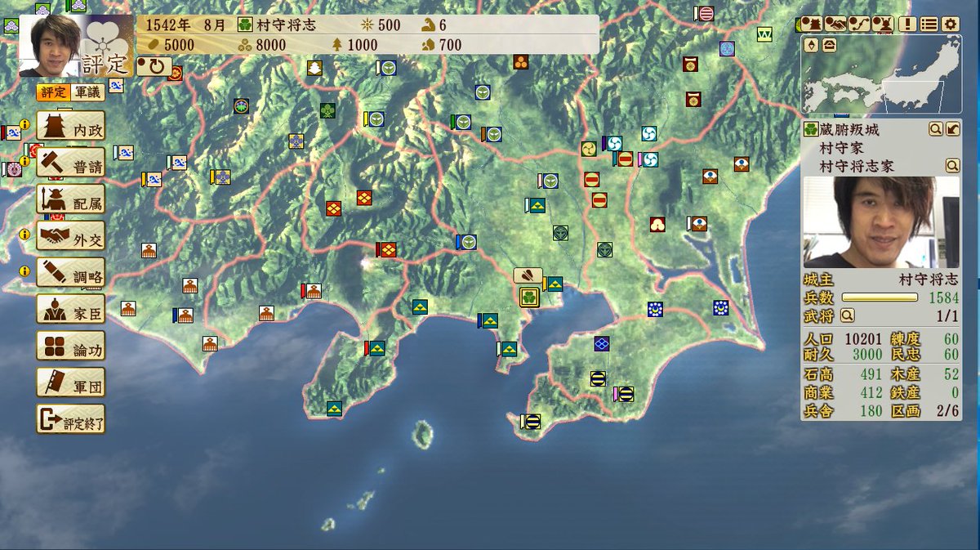The height and width of the screenshot is (550, 980).
Task: Click the circular arrow cycle button under top bar
Action: tap(153, 66)
